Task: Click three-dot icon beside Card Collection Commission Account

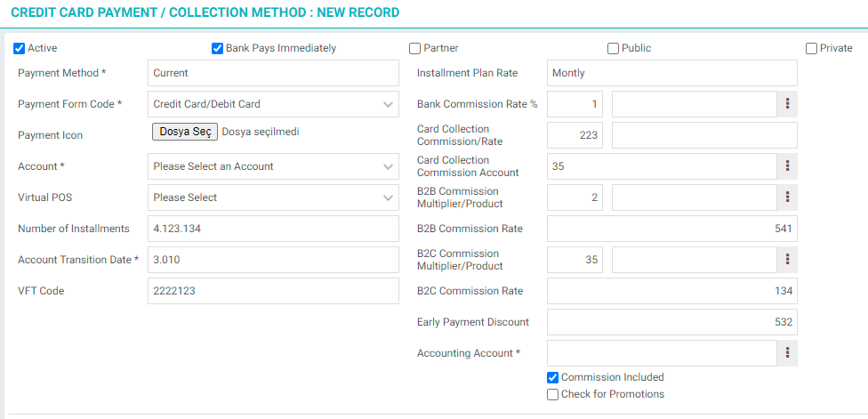Action: 787,166
